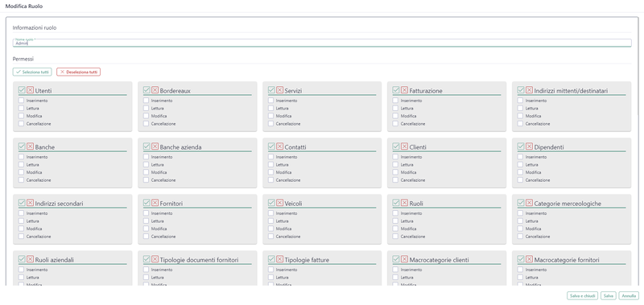The image size is (644, 305).
Task: Click red X icon beside Fatturazione
Action: pos(405,90)
